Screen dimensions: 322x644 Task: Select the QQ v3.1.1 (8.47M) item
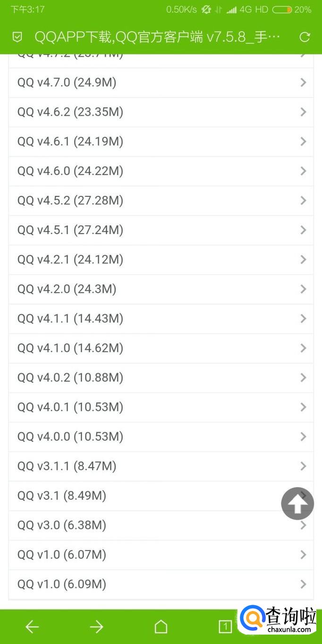[67, 466]
